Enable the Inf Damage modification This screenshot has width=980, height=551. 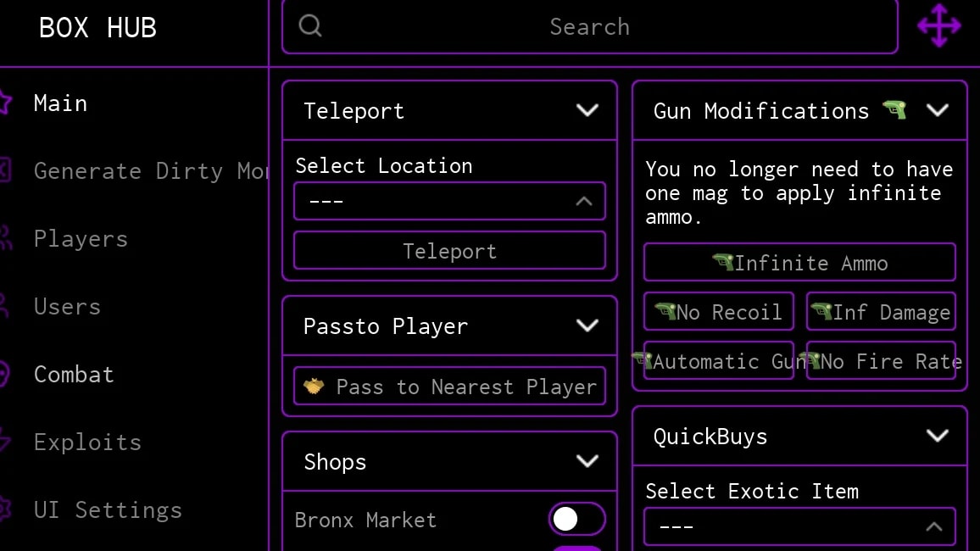pyautogui.click(x=882, y=312)
